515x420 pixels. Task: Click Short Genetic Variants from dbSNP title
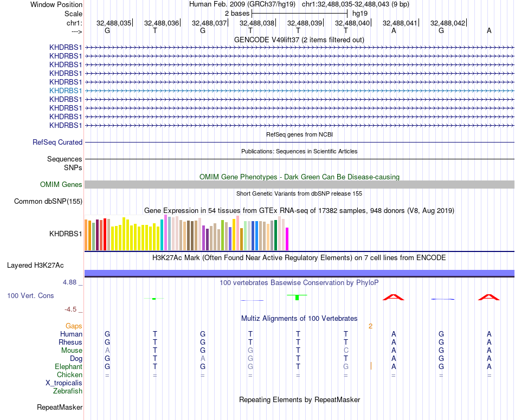tap(299, 194)
